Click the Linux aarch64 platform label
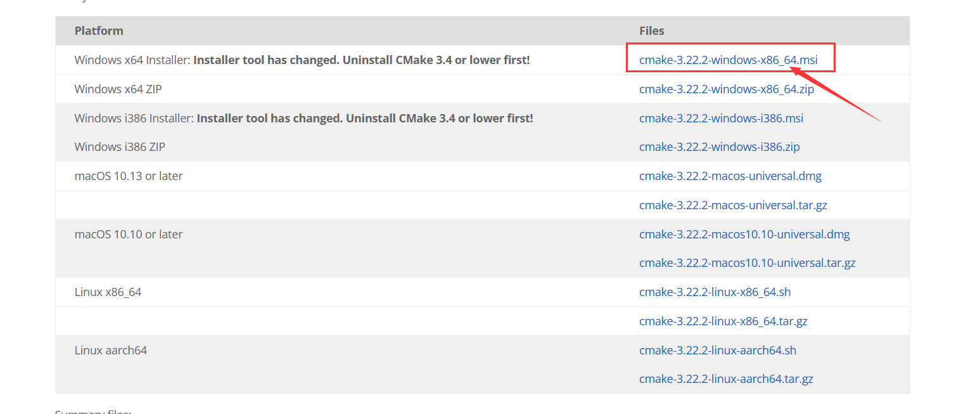Viewport: 980px width, 414px height. click(x=110, y=350)
